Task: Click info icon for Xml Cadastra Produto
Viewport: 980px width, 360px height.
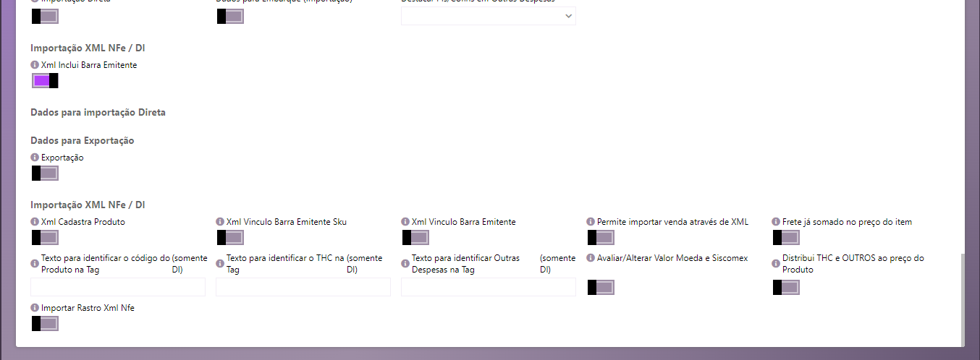Action: 35,222
